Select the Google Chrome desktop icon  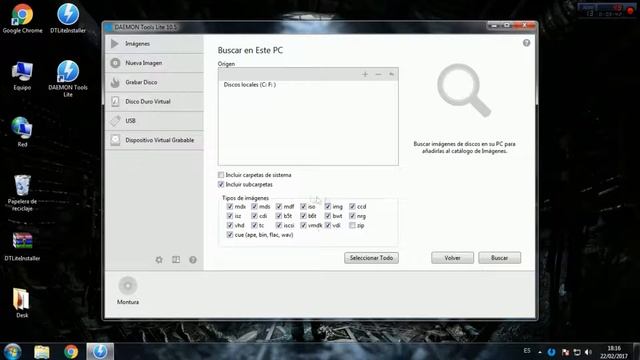(22, 18)
